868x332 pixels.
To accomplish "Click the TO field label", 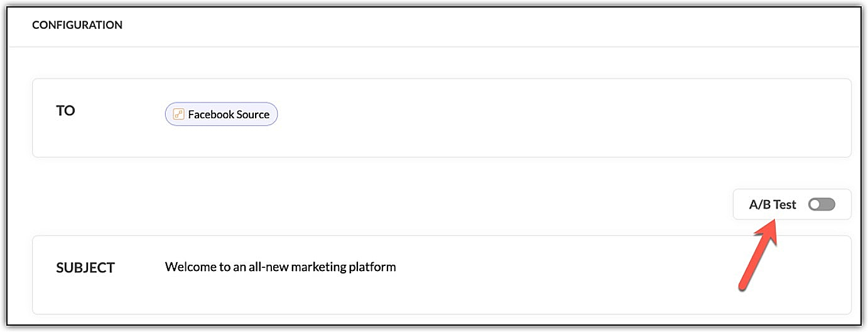I will 65,111.
